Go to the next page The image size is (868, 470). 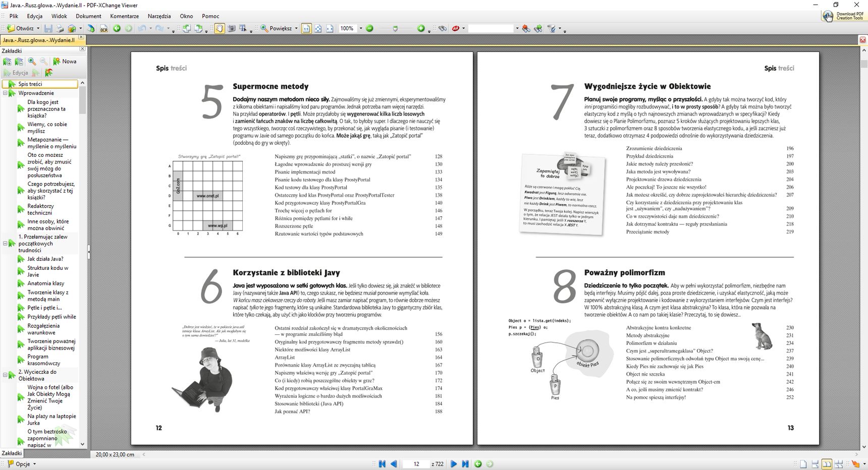[454, 464]
